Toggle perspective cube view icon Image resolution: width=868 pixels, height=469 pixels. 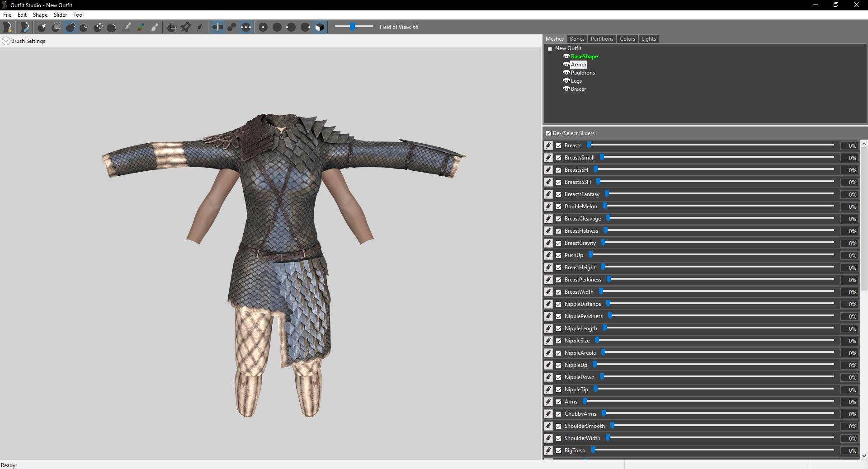click(x=320, y=27)
